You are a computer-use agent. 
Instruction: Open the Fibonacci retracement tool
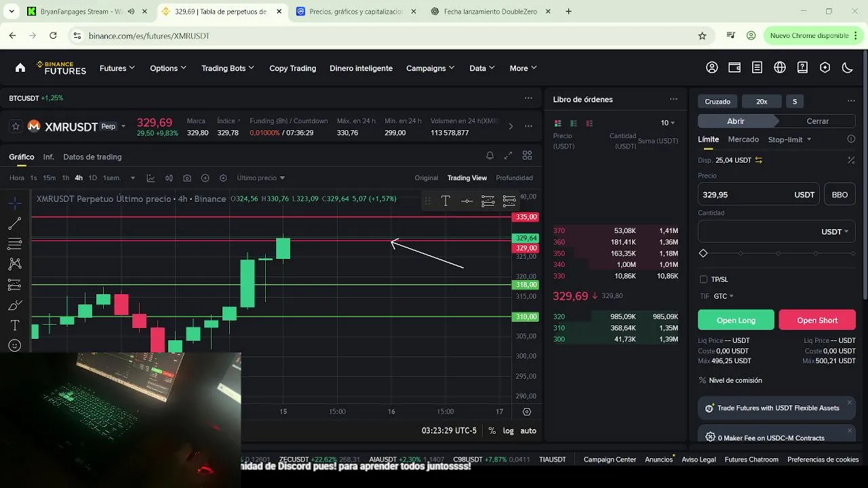point(15,243)
